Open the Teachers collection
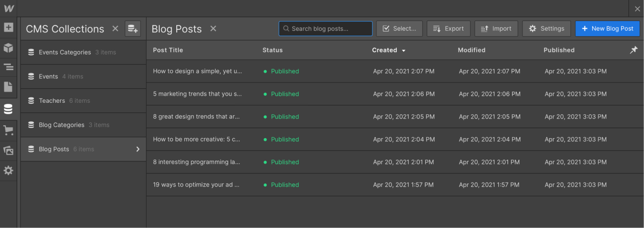 83,100
